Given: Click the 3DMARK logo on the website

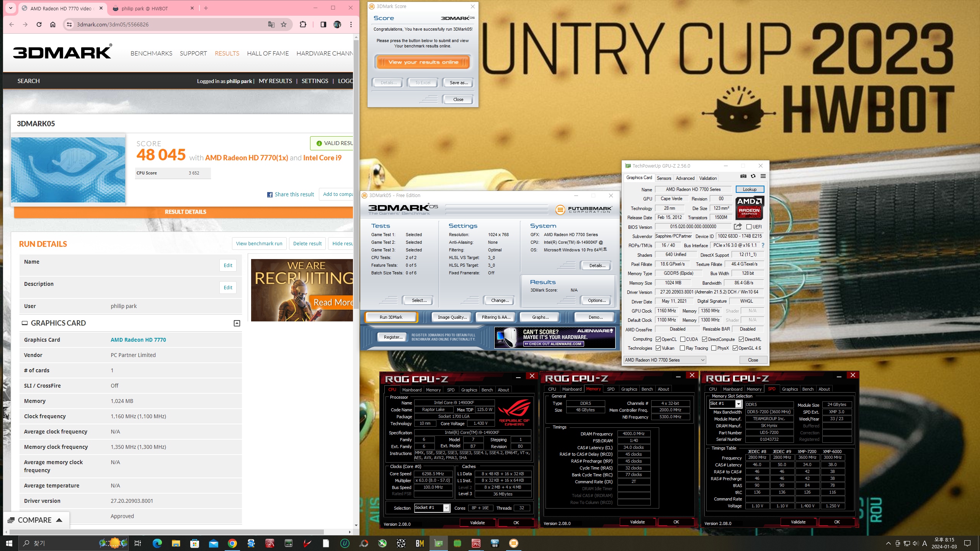Looking at the screenshot, I should [62, 52].
